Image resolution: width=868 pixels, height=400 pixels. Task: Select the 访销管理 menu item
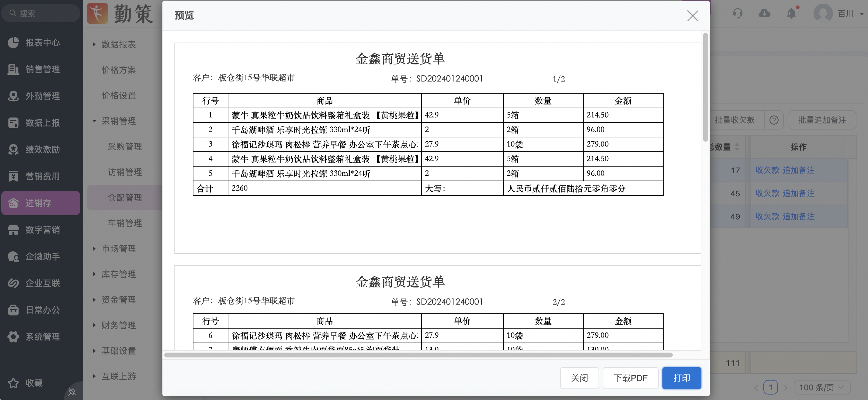[125, 172]
